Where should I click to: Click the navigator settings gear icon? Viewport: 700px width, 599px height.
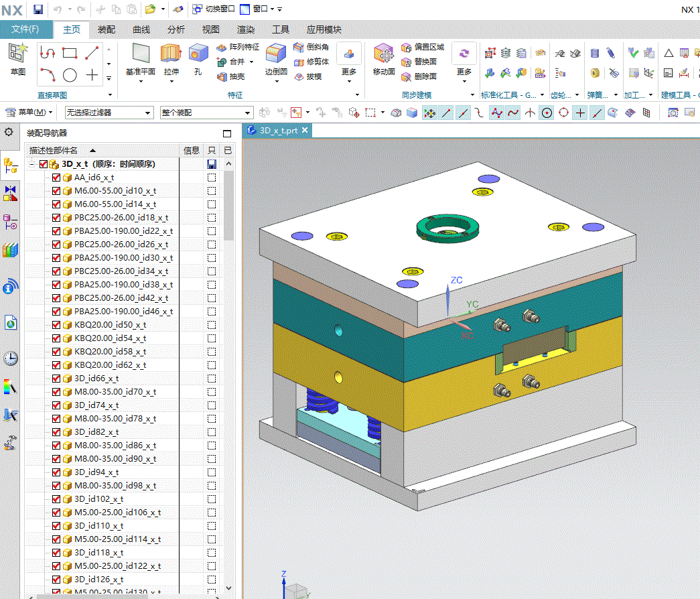click(9, 132)
